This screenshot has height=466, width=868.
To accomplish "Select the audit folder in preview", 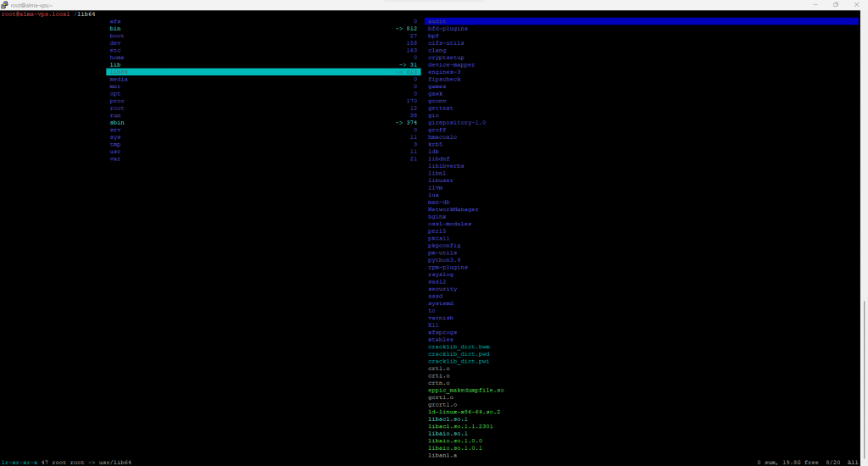I will tap(437, 21).
